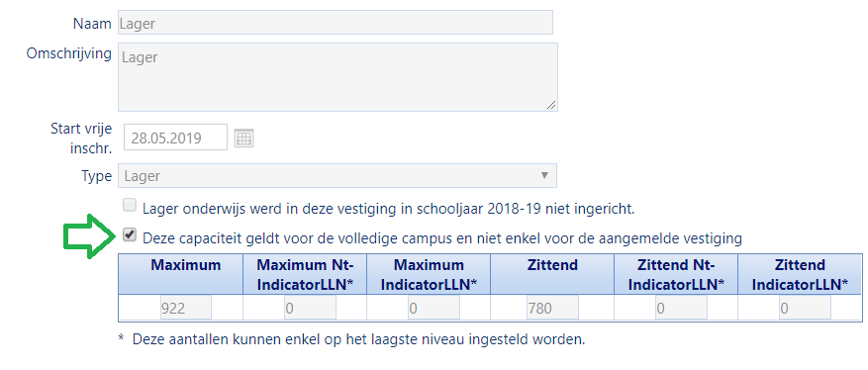The width and height of the screenshot is (868, 370).
Task: Open the Type dropdown showing Lager
Action: coord(338,175)
